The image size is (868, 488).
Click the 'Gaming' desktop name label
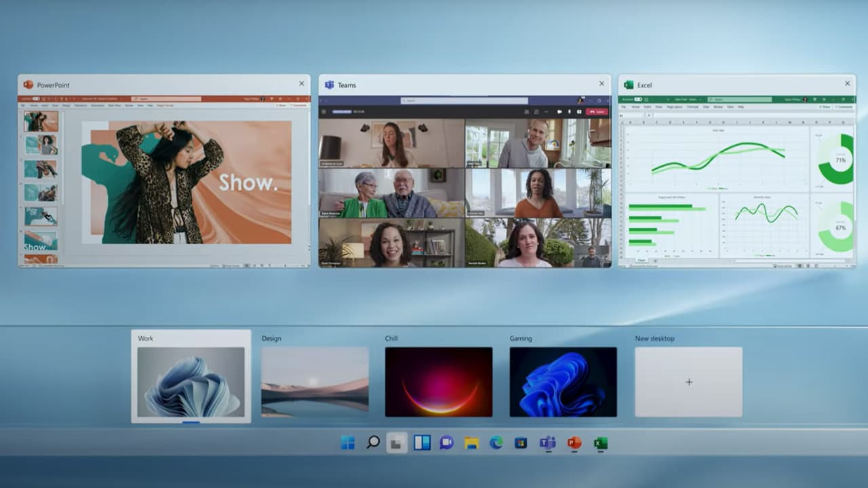coord(521,338)
